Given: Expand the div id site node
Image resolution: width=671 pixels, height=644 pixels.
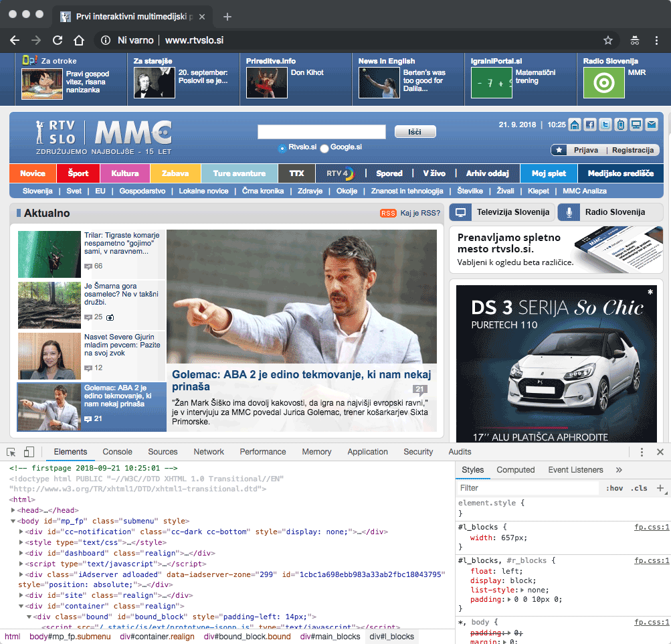Looking at the screenshot, I should point(21,595).
